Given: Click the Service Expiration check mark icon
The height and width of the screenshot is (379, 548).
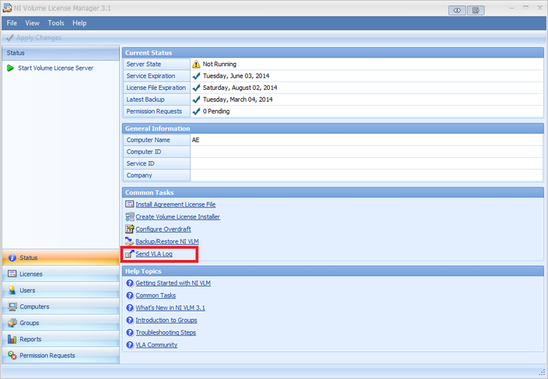Looking at the screenshot, I should click(196, 76).
